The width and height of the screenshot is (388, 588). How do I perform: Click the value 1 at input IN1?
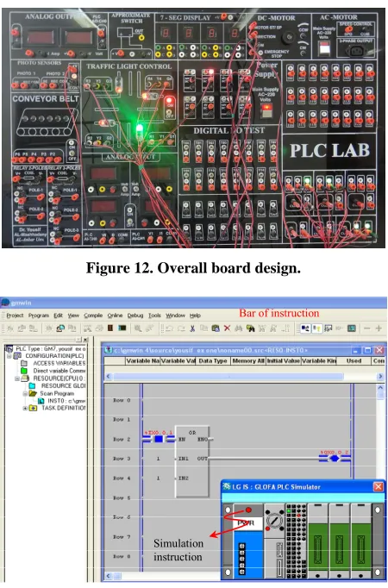pyautogui.click(x=158, y=459)
